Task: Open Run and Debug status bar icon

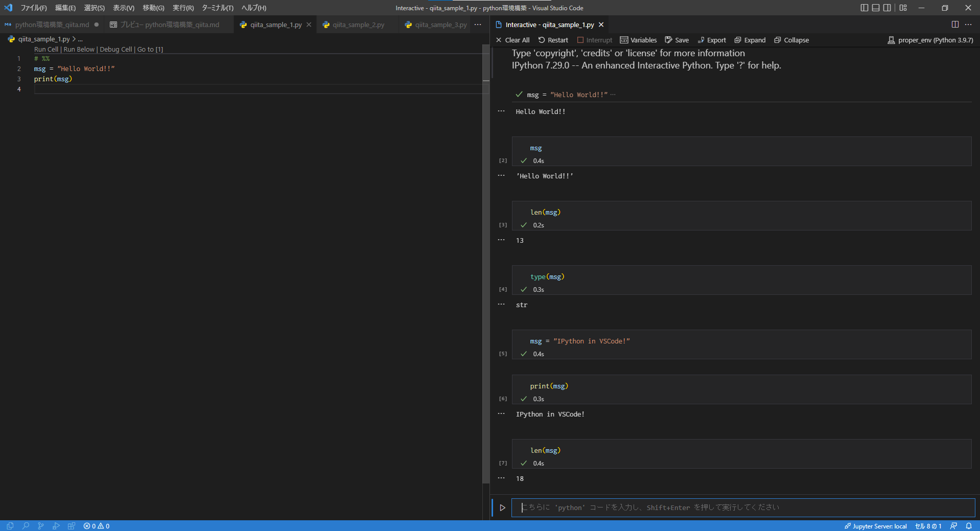Action: click(x=56, y=526)
